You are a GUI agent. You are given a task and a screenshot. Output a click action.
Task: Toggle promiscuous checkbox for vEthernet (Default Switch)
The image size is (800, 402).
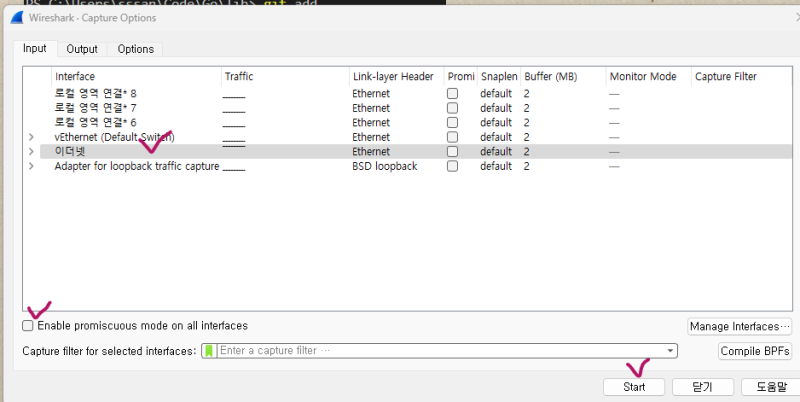[x=453, y=137]
